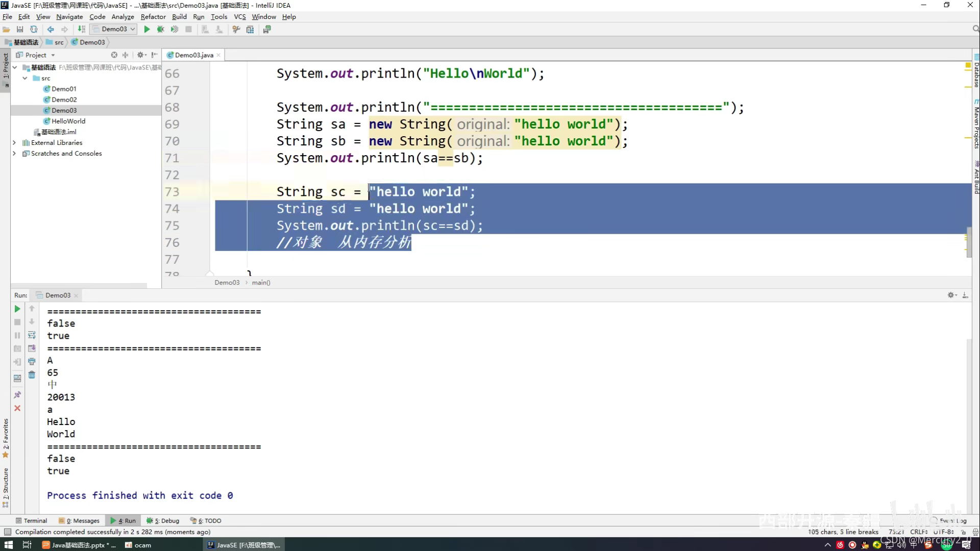Close the Demo03.java editor tab
Screen dimensions: 980x551
(218, 55)
